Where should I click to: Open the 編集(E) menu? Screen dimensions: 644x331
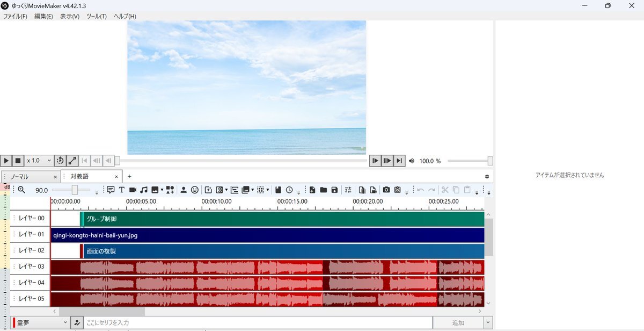pyautogui.click(x=43, y=16)
